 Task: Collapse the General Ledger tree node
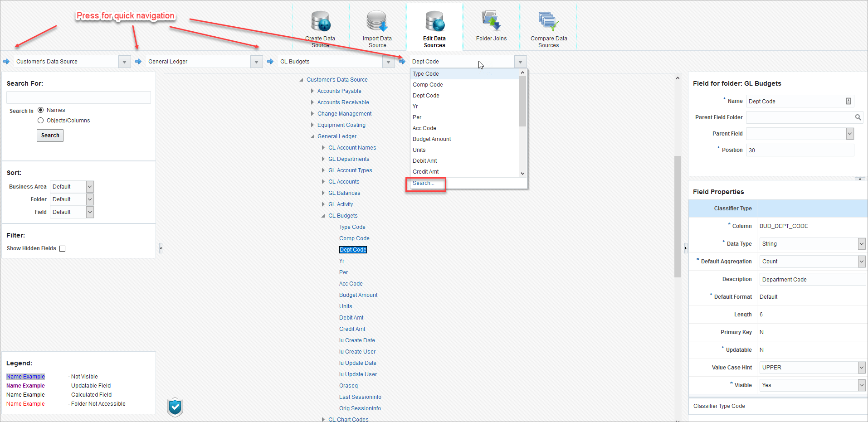click(x=312, y=136)
